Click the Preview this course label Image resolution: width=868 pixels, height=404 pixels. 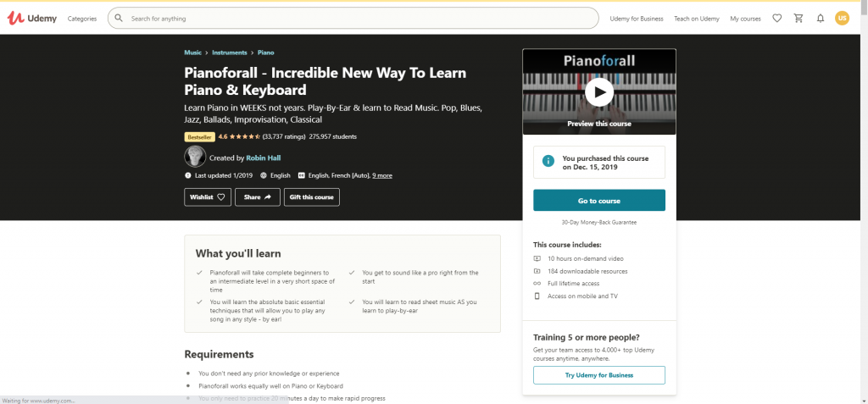[599, 124]
